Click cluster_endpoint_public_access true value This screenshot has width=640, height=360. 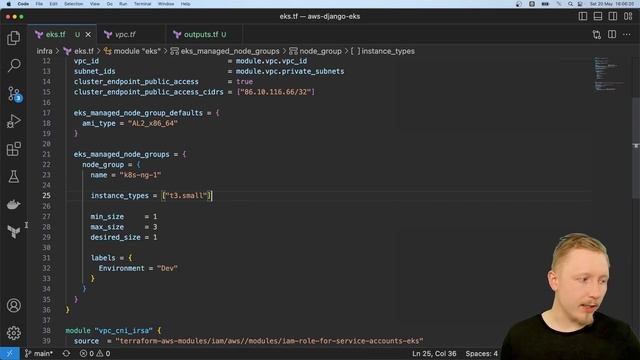(244, 82)
